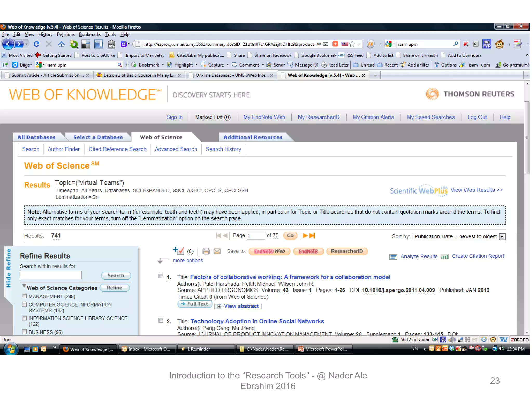Image resolution: width=532 pixels, height=399 pixels.
Task: Click the printer icon above results
Action: pyautogui.click(x=206, y=251)
